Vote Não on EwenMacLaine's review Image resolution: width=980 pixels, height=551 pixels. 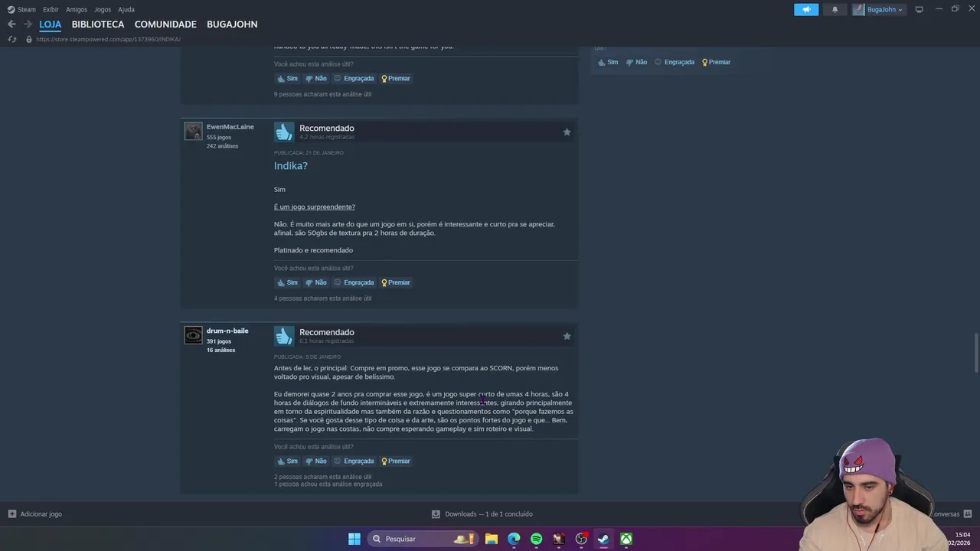315,282
